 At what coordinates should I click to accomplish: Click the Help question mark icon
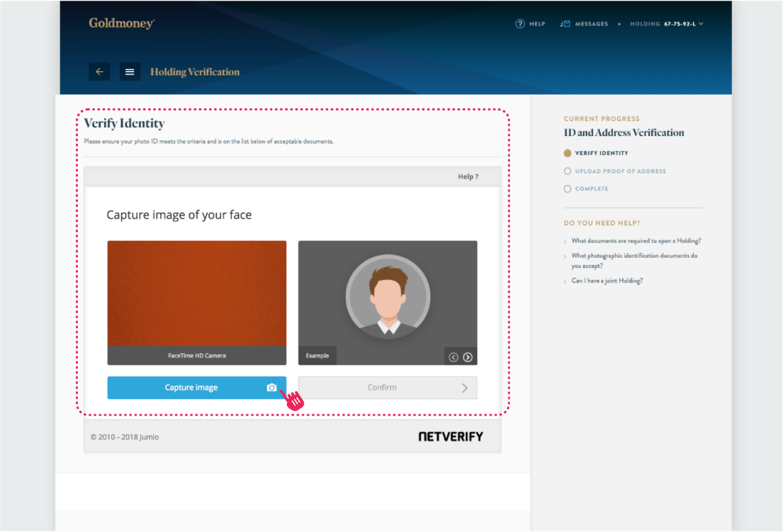pos(520,24)
